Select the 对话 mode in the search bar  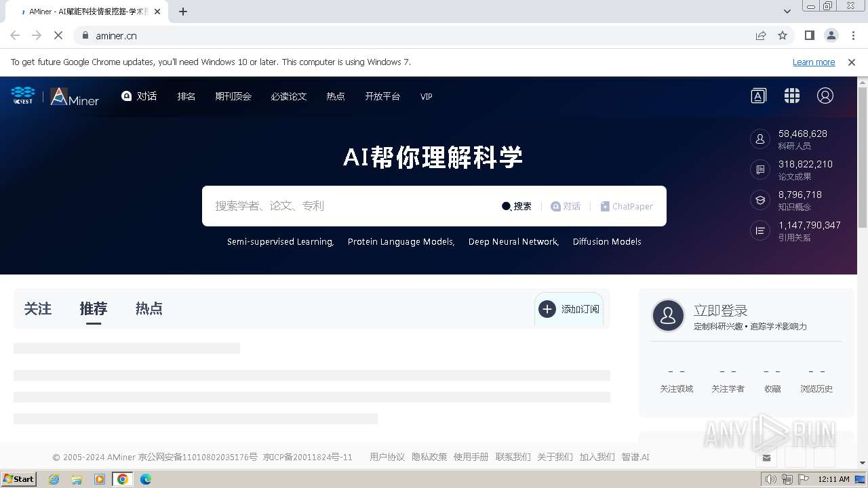(566, 206)
